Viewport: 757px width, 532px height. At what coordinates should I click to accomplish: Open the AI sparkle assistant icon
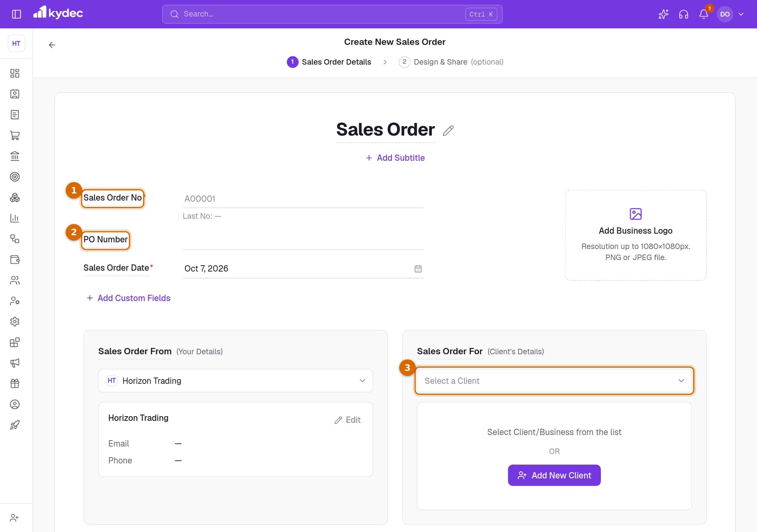(663, 14)
